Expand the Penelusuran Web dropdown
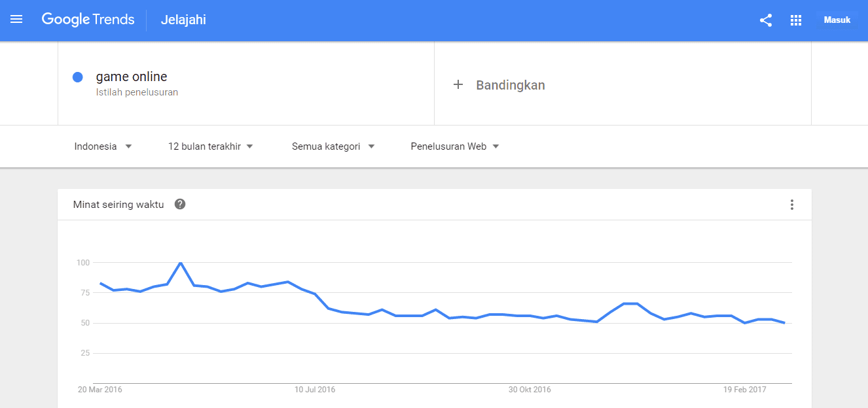 (455, 146)
